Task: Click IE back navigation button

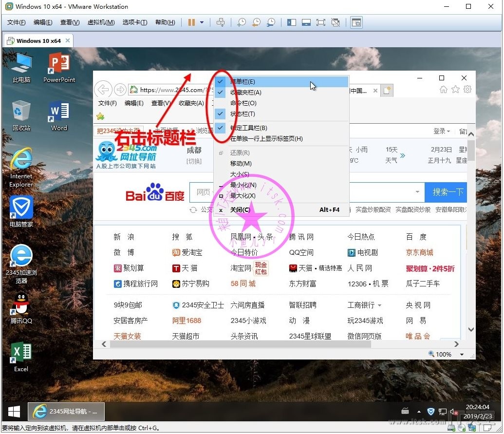Action: [x=103, y=89]
